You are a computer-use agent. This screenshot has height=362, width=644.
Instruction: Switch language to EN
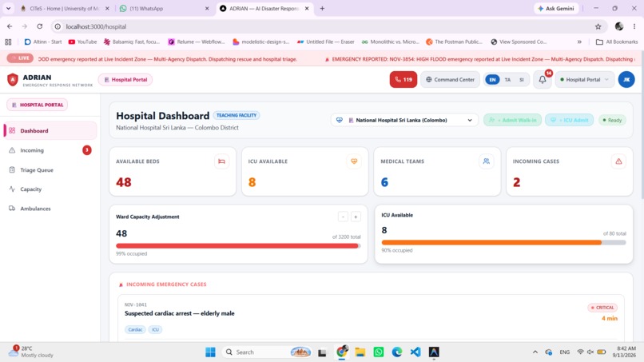click(492, 80)
